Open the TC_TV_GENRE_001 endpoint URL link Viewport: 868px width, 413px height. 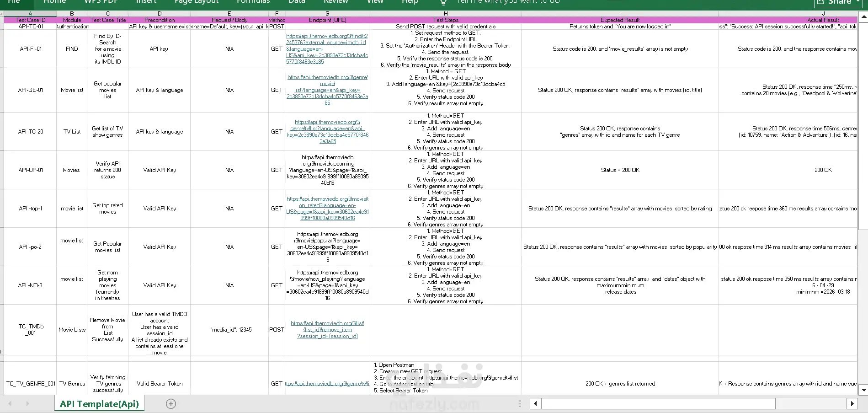tap(327, 384)
